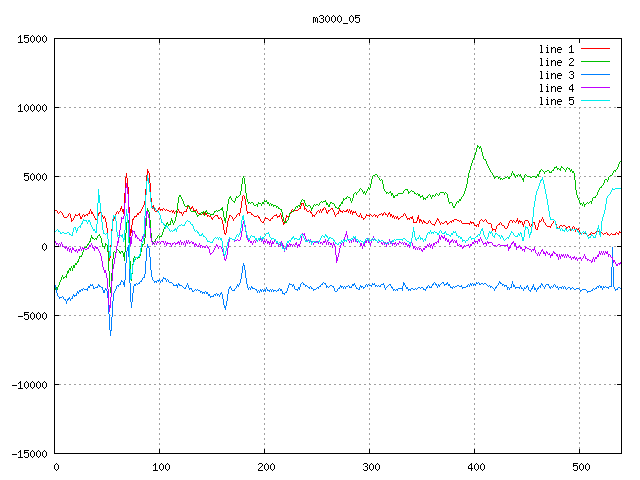Screen dimensions: 640x480
Task: Select the 10000 y-axis tick label
Action: pos(32,108)
